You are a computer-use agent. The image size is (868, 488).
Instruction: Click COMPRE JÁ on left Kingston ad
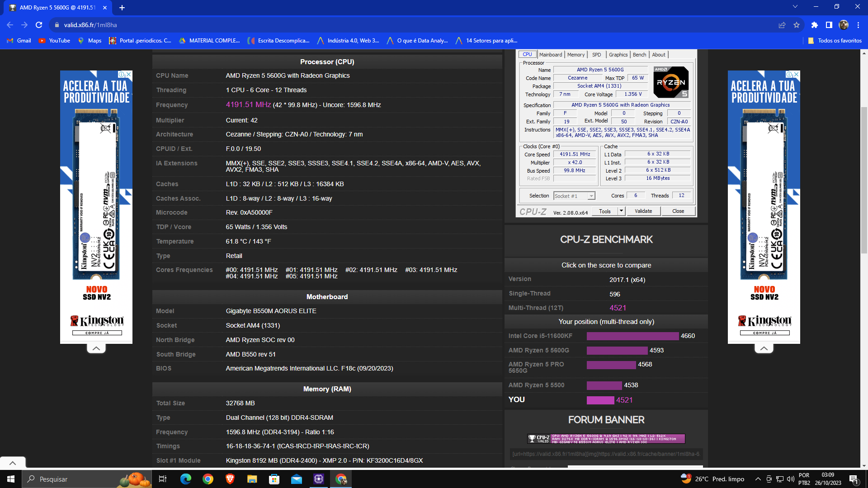(x=97, y=333)
